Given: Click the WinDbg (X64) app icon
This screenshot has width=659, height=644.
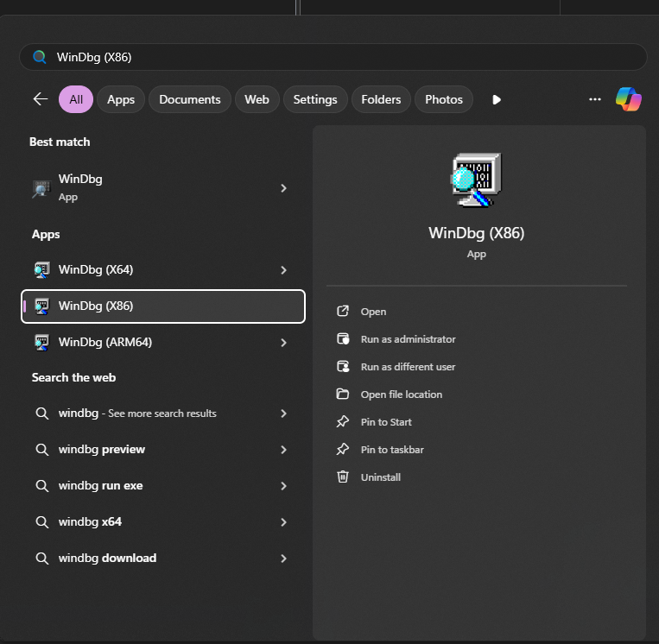Looking at the screenshot, I should [41, 269].
